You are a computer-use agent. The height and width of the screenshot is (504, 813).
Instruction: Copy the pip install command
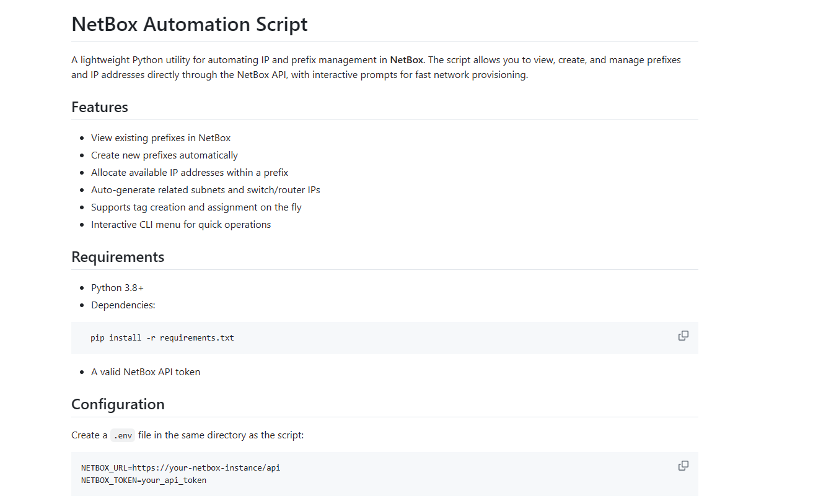click(x=683, y=336)
